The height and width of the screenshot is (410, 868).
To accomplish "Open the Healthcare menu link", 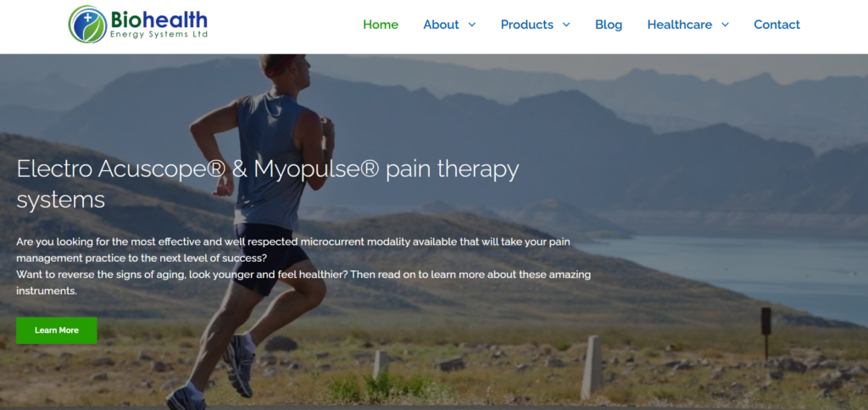I will pyautogui.click(x=680, y=25).
